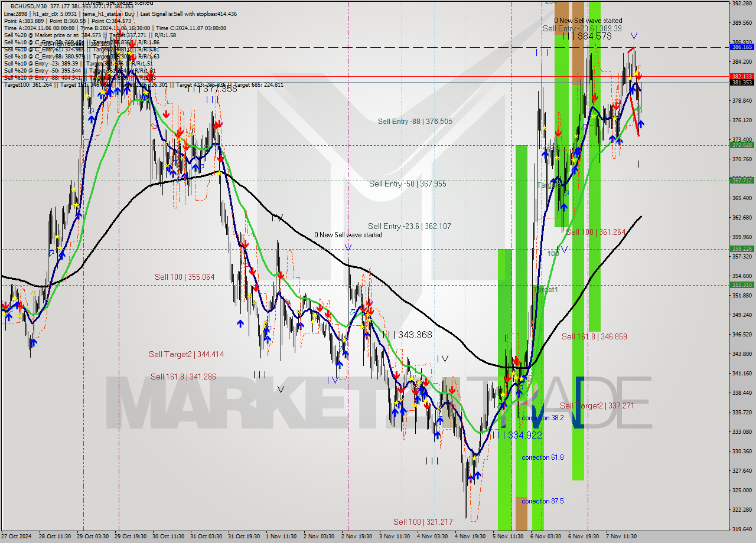
Task: Click the '5 Nov 11:30' time label
Action: point(507,537)
